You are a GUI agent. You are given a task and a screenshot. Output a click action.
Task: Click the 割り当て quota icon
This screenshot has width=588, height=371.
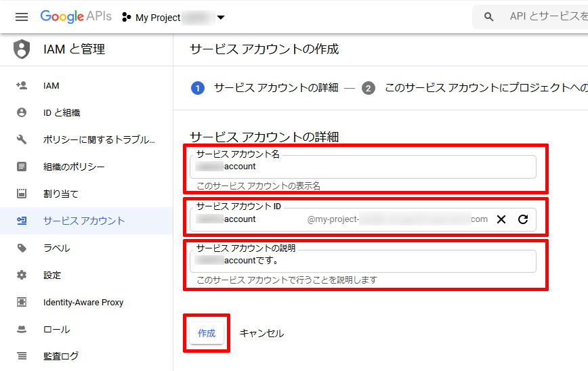coord(22,194)
